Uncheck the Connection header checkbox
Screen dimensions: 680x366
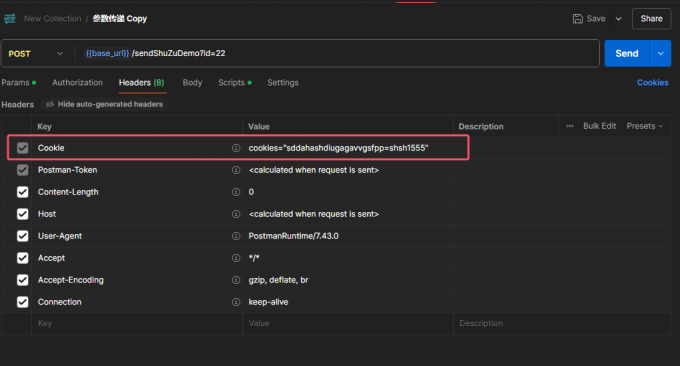tap(23, 302)
